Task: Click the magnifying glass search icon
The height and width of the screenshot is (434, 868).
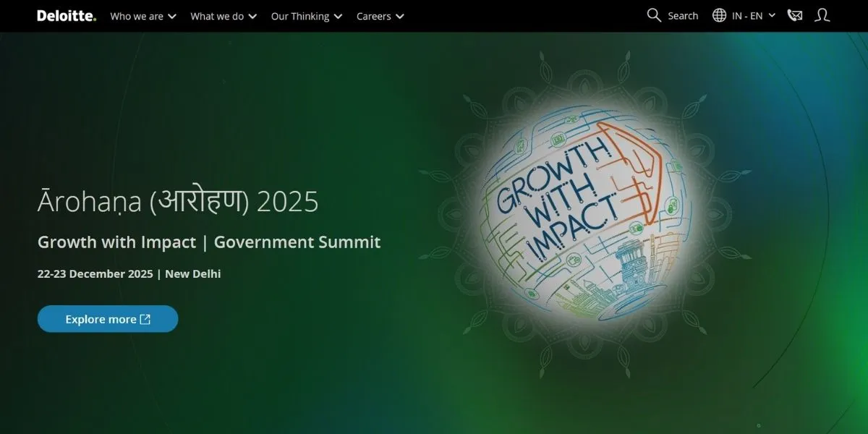Action: pos(654,15)
